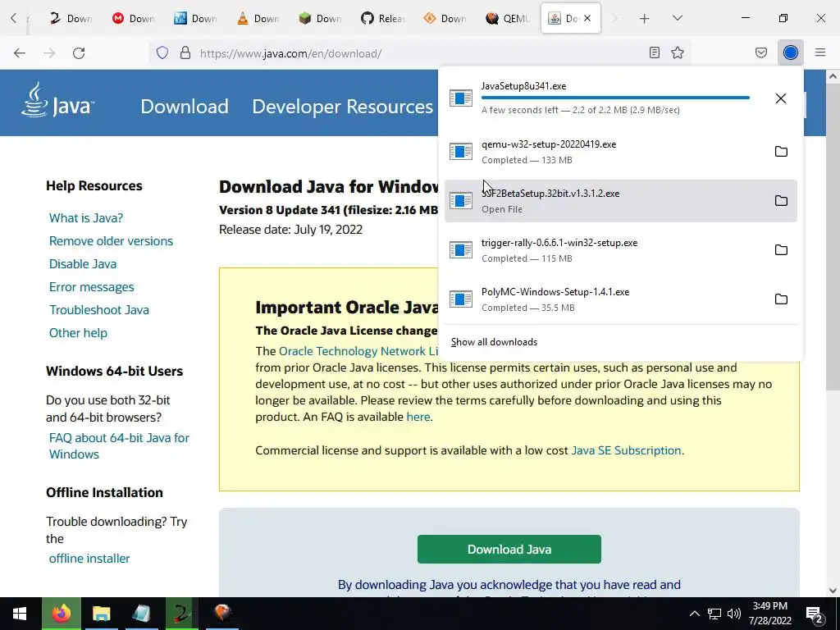Reload the current Java page
Viewport: 840px width, 630px height.
pos(79,53)
